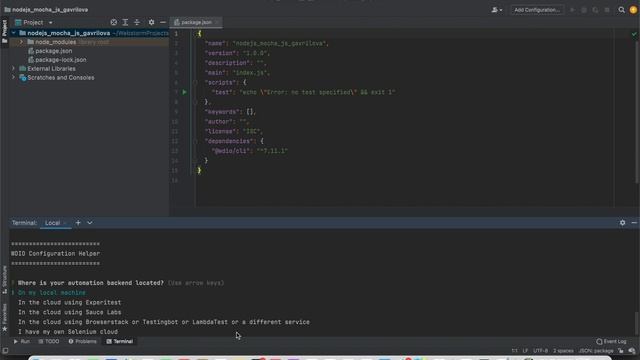640x360 pixels.
Task: Close the Local terminal session tab
Action: [x=65, y=223]
